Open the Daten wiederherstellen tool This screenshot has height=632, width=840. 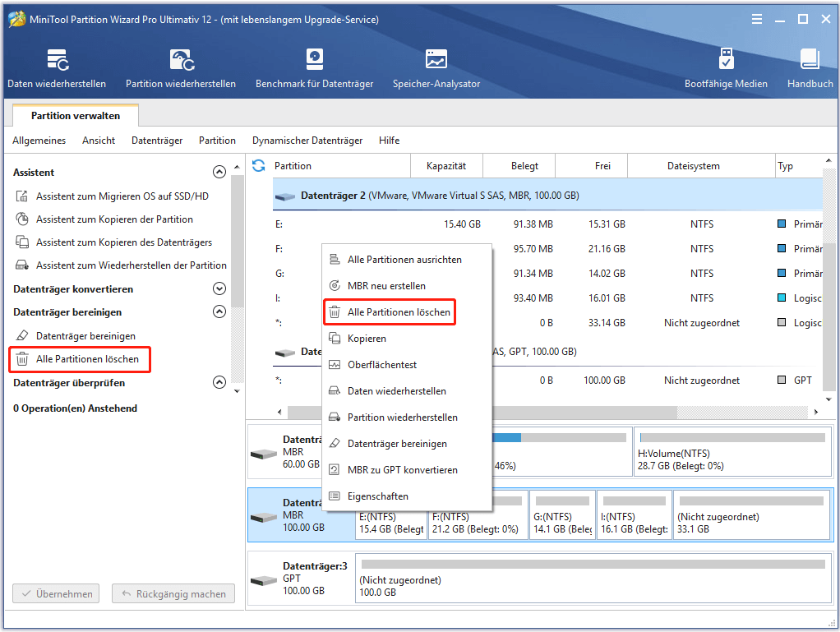[57, 68]
